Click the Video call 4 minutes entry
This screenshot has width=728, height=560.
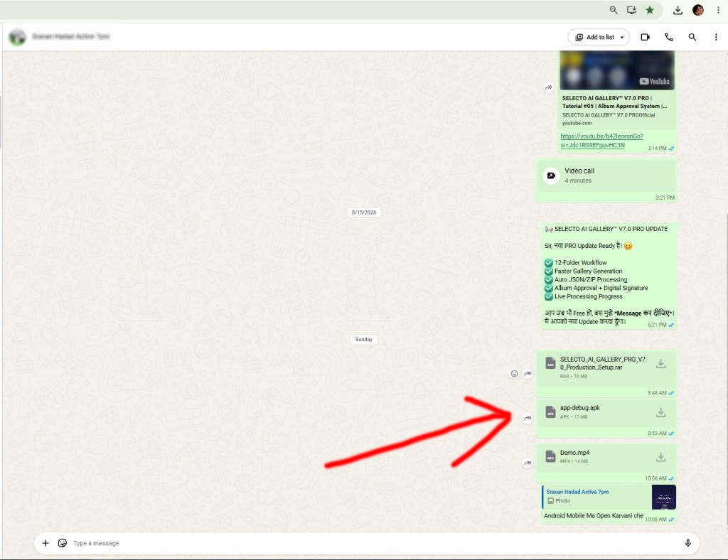606,176
